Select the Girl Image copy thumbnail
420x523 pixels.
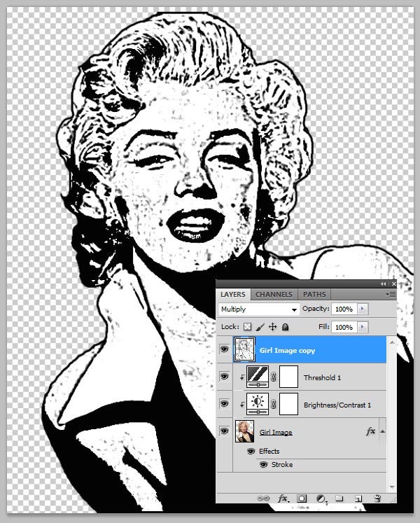click(244, 349)
